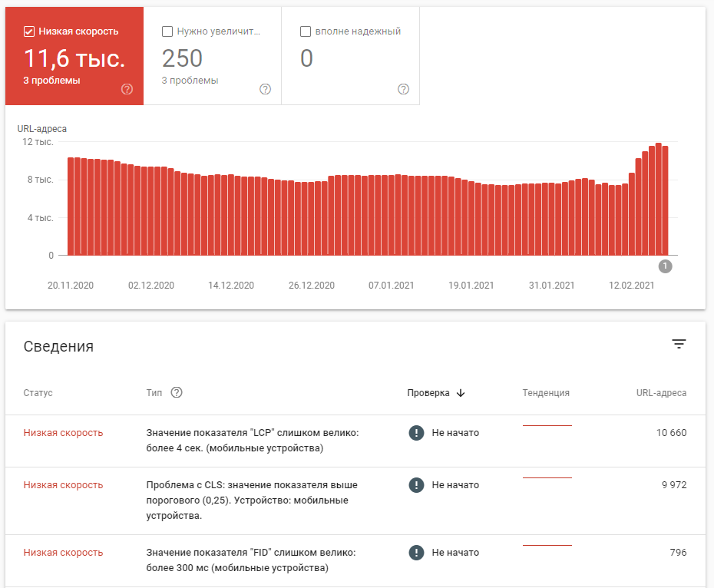Image resolution: width=714 pixels, height=588 pixels.
Task: Click help icon in Нужно увеличить card
Action: pos(266,89)
